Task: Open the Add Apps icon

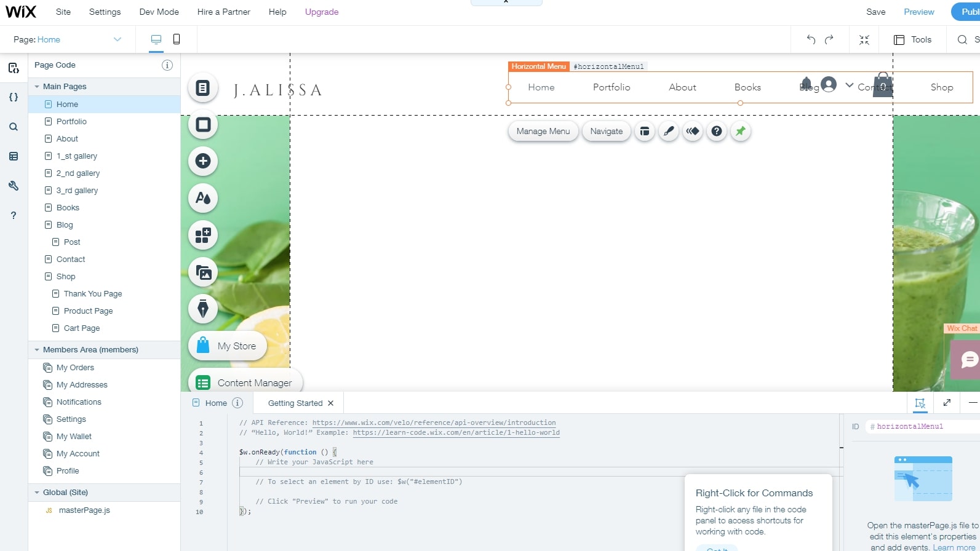Action: [203, 235]
